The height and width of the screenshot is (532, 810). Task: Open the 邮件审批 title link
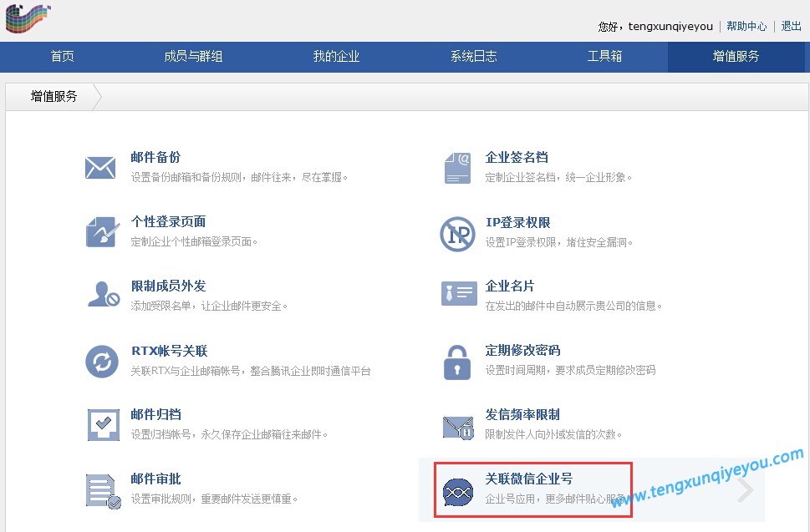155,479
